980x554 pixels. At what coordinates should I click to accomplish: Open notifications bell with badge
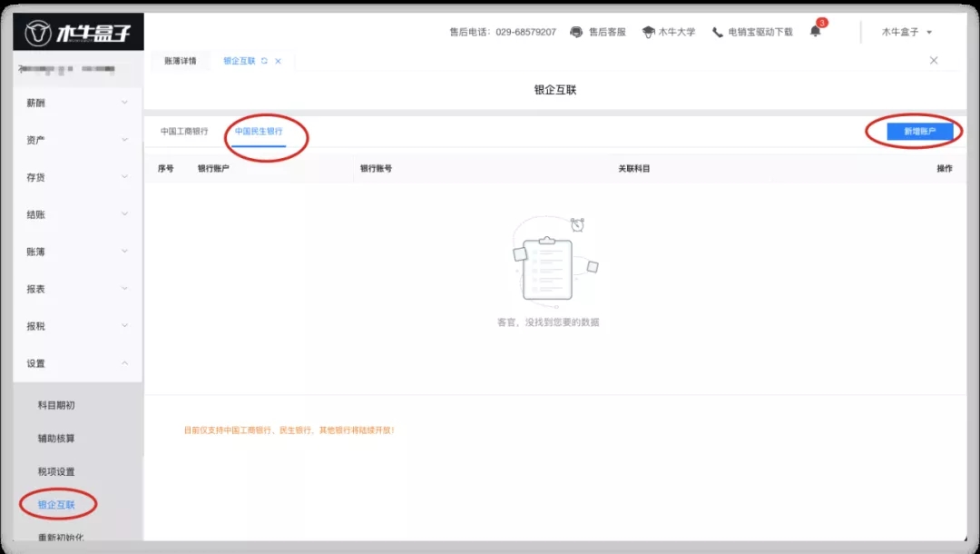pos(817,30)
